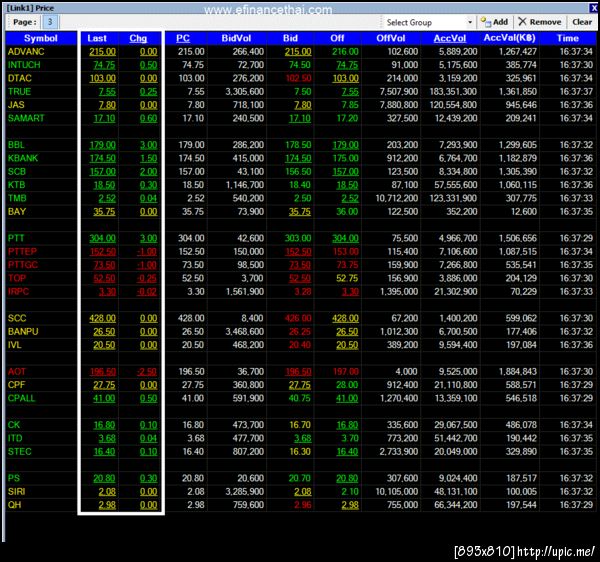The height and width of the screenshot is (562, 600).
Task: Close the Link1 Price window
Action: pyautogui.click(x=593, y=8)
